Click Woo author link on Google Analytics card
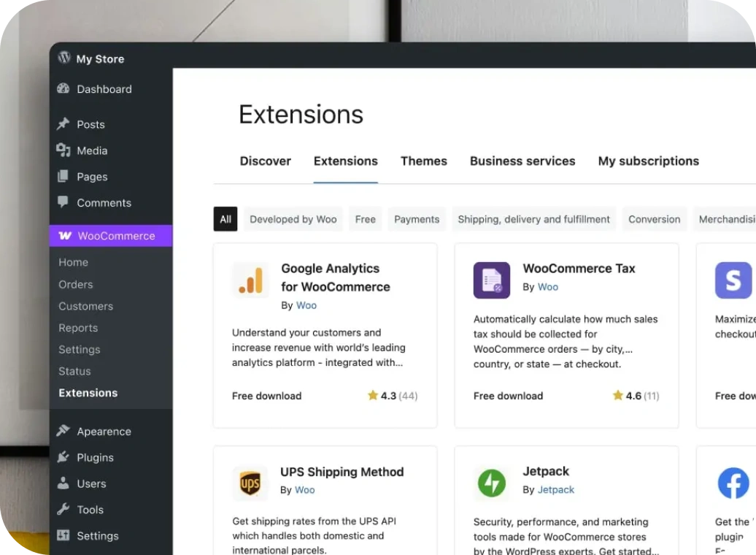This screenshot has width=756, height=555. (x=306, y=305)
